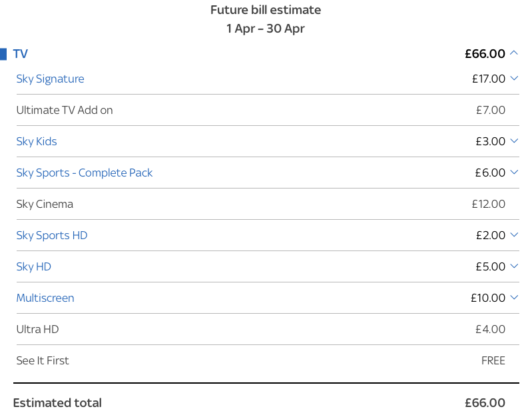This screenshot has height=413, width=532.
Task: Click the TV section heading
Action: (21, 54)
